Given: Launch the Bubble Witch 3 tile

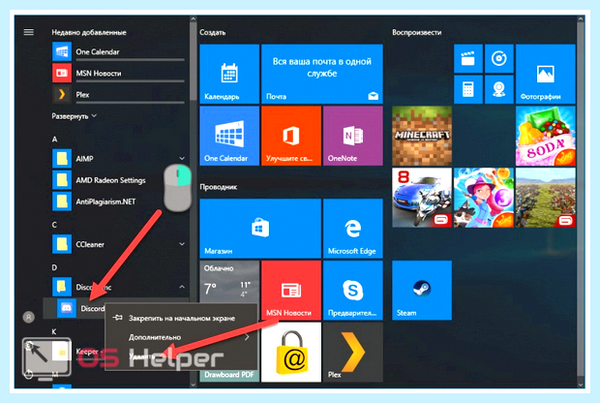Looking at the screenshot, I should pos(484,197).
